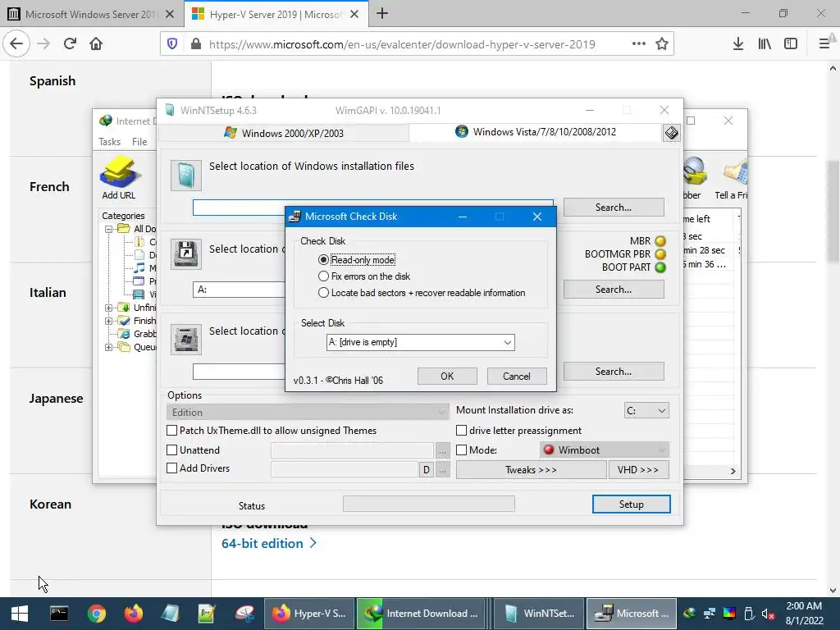Viewport: 840px width, 630px height.
Task: Select Locate bad sectors option
Action: (x=323, y=293)
